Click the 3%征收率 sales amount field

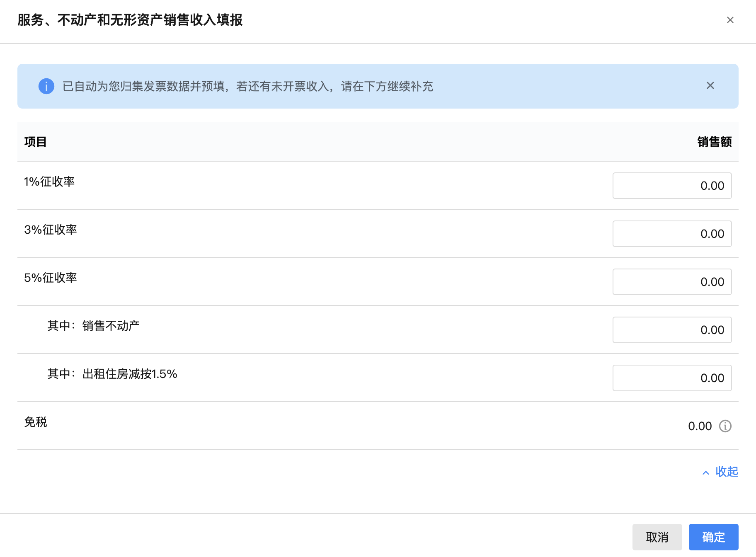click(672, 234)
